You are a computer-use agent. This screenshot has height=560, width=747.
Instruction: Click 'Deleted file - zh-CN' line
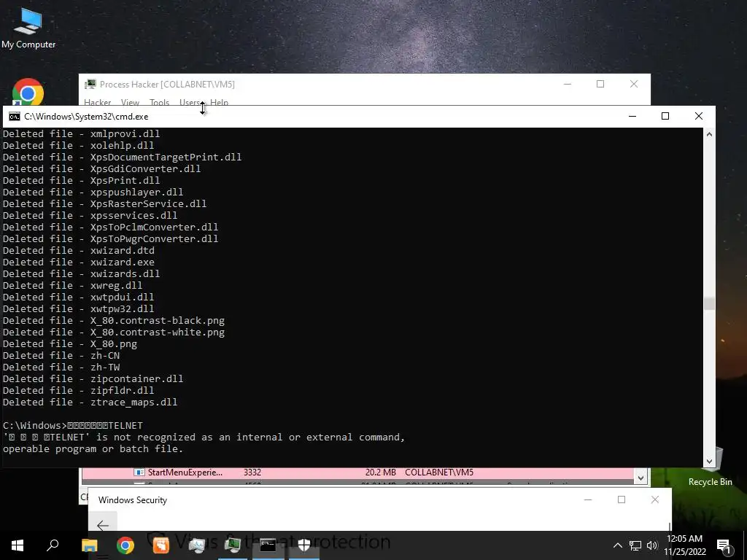pyautogui.click(x=61, y=355)
